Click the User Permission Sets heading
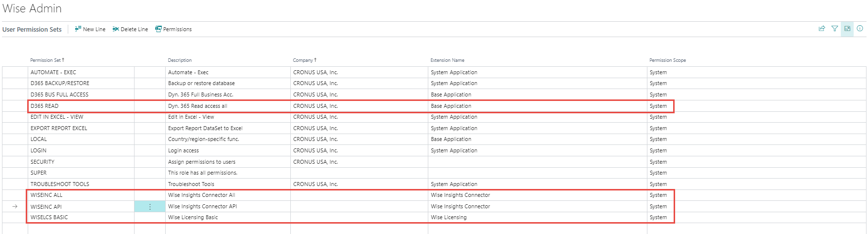The height and width of the screenshot is (234, 868). (32, 30)
